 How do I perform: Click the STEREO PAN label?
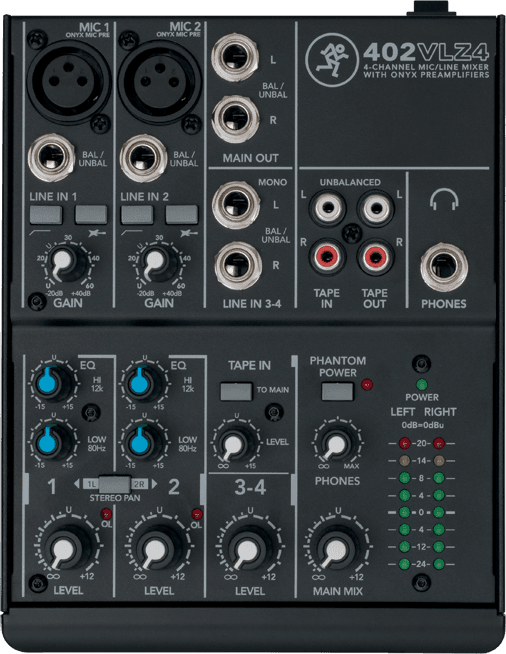point(115,498)
